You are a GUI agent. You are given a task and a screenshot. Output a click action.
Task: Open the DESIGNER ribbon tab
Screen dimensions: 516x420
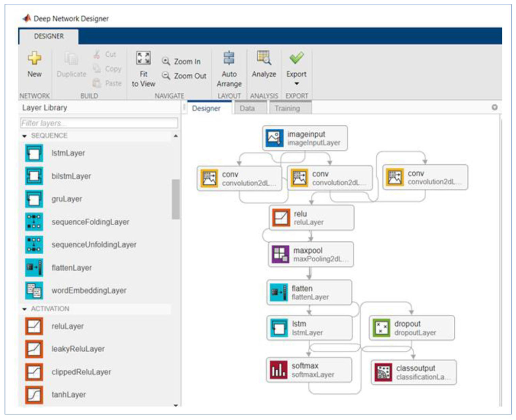click(x=49, y=36)
